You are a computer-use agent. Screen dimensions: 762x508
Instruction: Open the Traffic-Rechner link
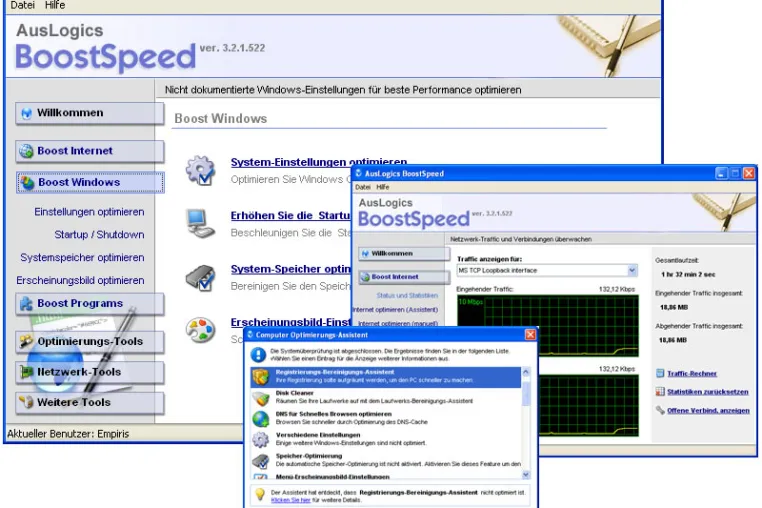(692, 373)
